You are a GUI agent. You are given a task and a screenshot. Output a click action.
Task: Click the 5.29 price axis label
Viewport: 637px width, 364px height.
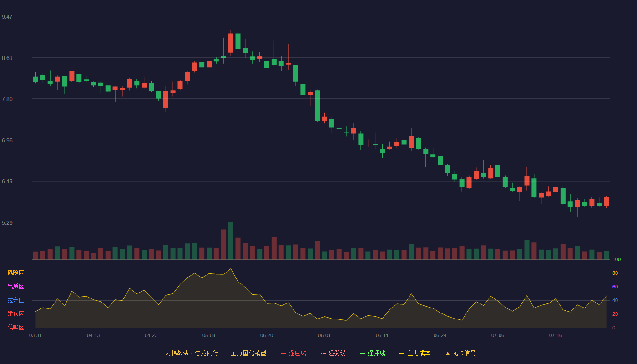7,223
